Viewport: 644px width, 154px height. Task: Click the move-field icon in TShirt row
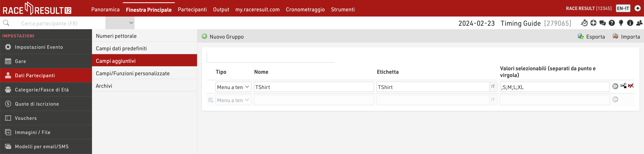tap(623, 86)
